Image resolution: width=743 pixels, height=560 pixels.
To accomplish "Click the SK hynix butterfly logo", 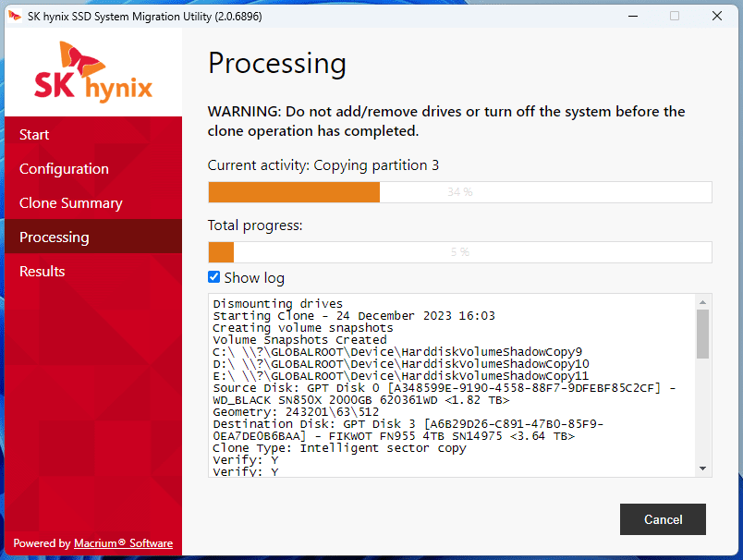I will (x=93, y=71).
